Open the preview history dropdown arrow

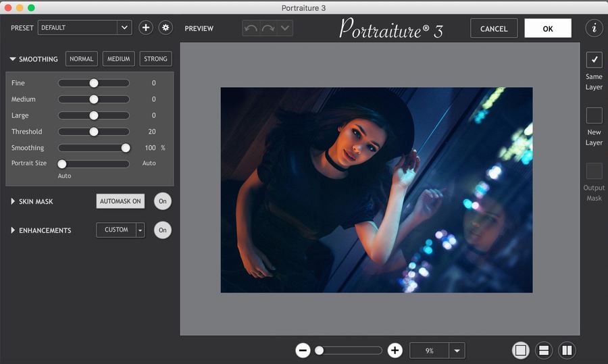pyautogui.click(x=285, y=28)
